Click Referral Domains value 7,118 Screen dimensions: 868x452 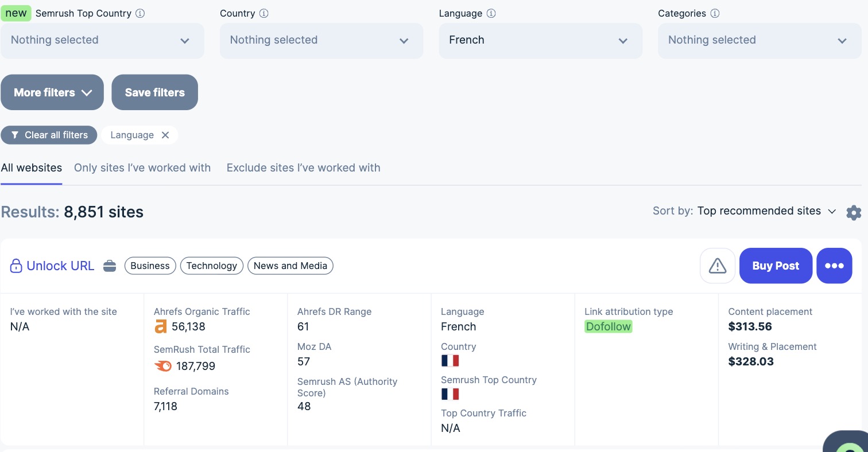(x=166, y=407)
